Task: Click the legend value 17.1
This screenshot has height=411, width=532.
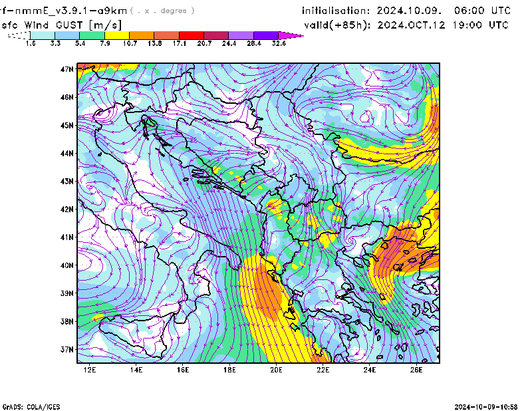Action: (180, 43)
